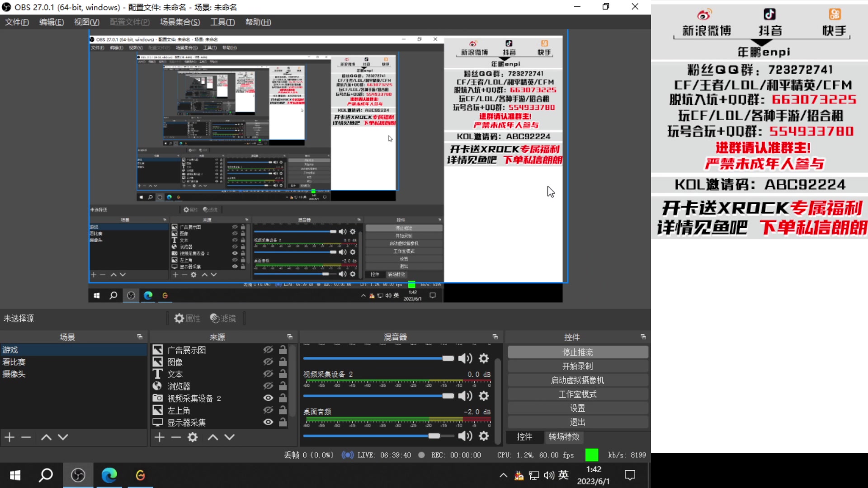Open settings gear of top mixer channel
This screenshot has width=868, height=488.
coord(484,358)
